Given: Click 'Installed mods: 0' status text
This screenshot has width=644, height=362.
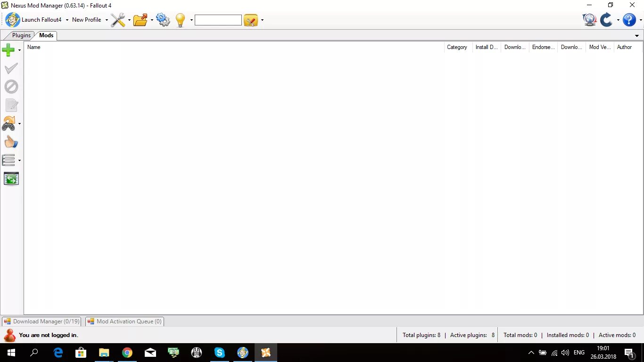Looking at the screenshot, I should 568,335.
